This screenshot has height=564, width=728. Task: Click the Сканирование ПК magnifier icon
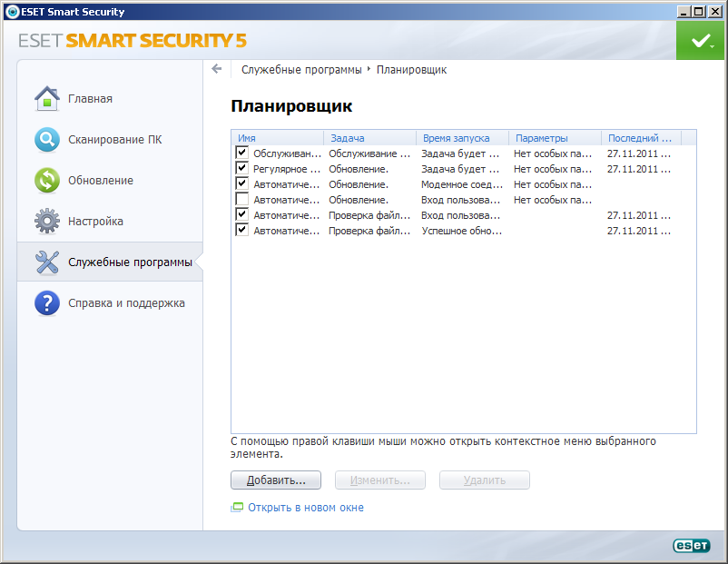click(x=46, y=140)
